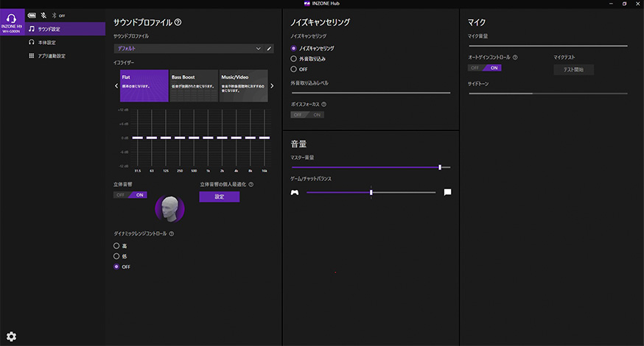Click the INZONE H9 headset device icon
Screen dimensions: 644x346
(x=12, y=18)
